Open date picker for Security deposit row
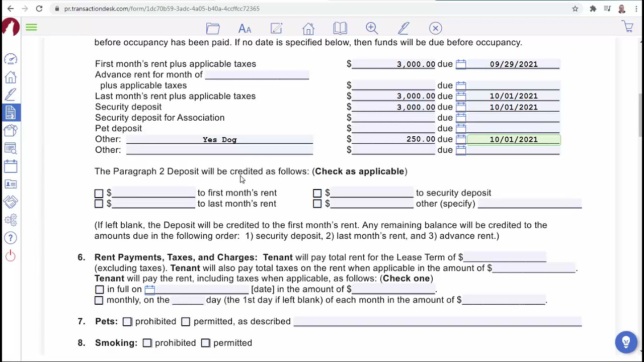Screen dimensions: 644x362 [461, 107]
